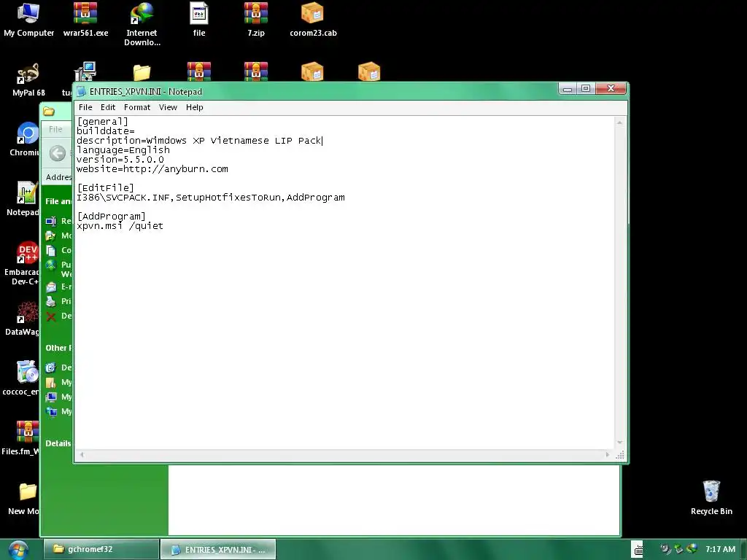This screenshot has height=560, width=747.
Task: Open the Notepad Edit menu
Action: 108,107
